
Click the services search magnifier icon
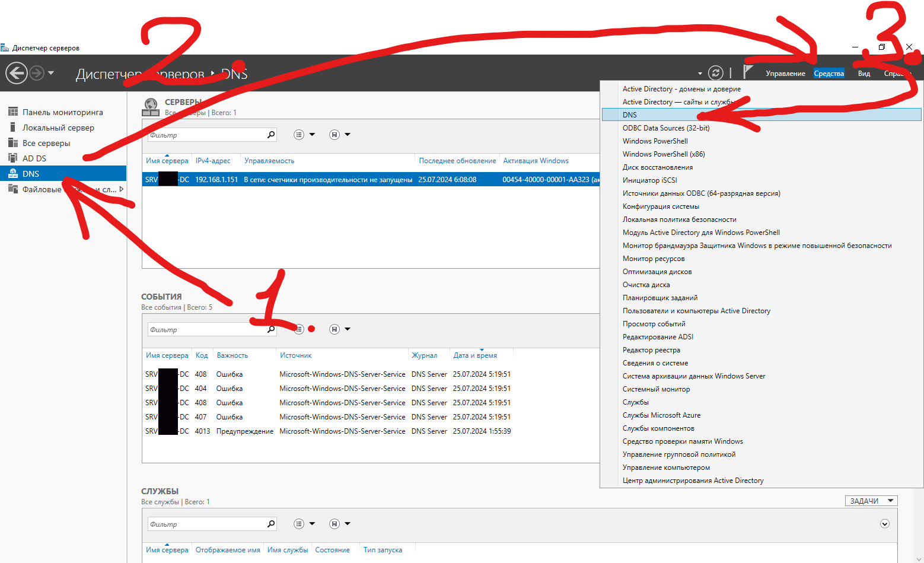click(271, 524)
